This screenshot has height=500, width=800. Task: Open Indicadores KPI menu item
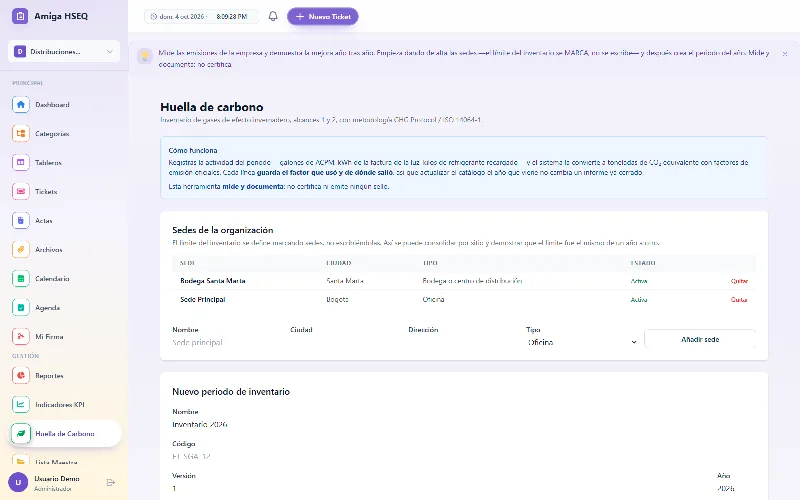pyautogui.click(x=65, y=405)
